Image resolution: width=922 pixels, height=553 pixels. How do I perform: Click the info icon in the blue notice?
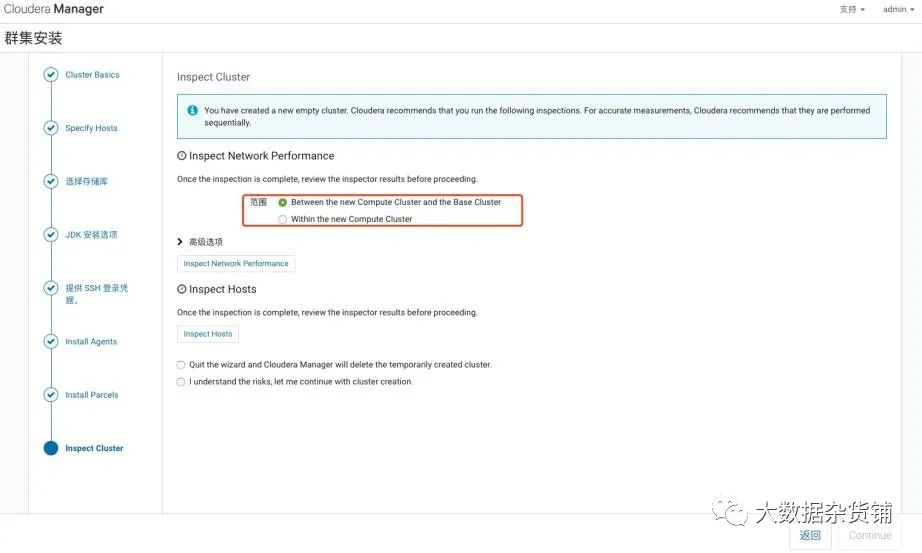[x=192, y=110]
